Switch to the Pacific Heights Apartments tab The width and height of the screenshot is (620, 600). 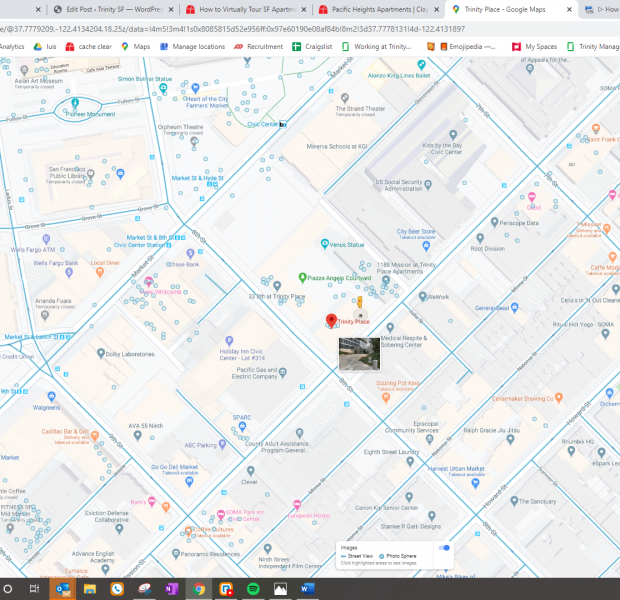(x=380, y=9)
